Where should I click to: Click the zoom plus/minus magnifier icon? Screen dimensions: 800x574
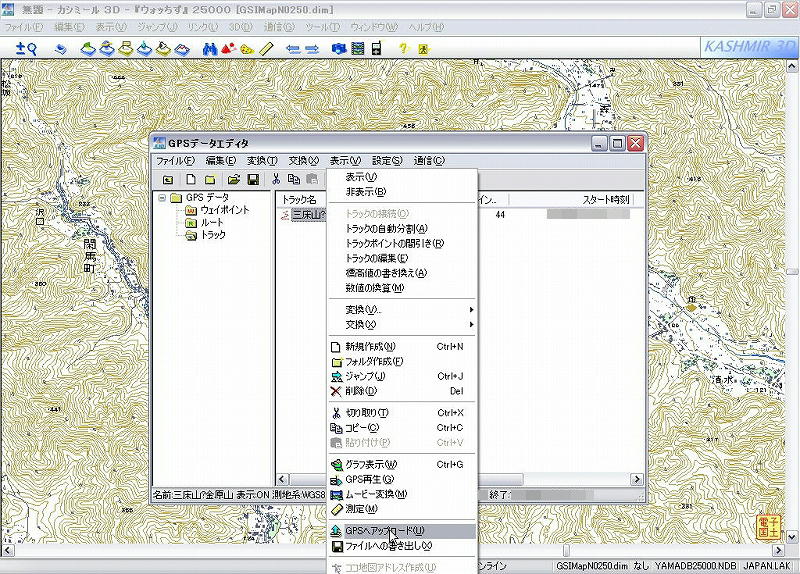(26, 48)
